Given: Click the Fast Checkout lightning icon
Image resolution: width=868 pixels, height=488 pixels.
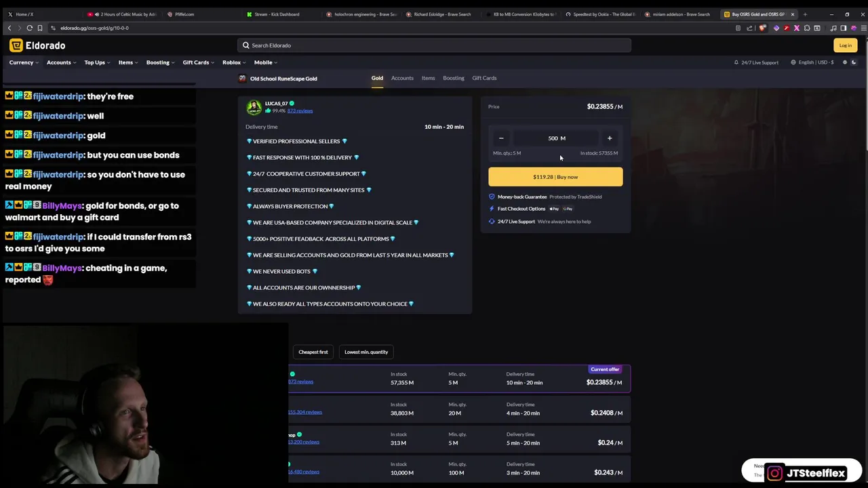Looking at the screenshot, I should click(x=492, y=209).
